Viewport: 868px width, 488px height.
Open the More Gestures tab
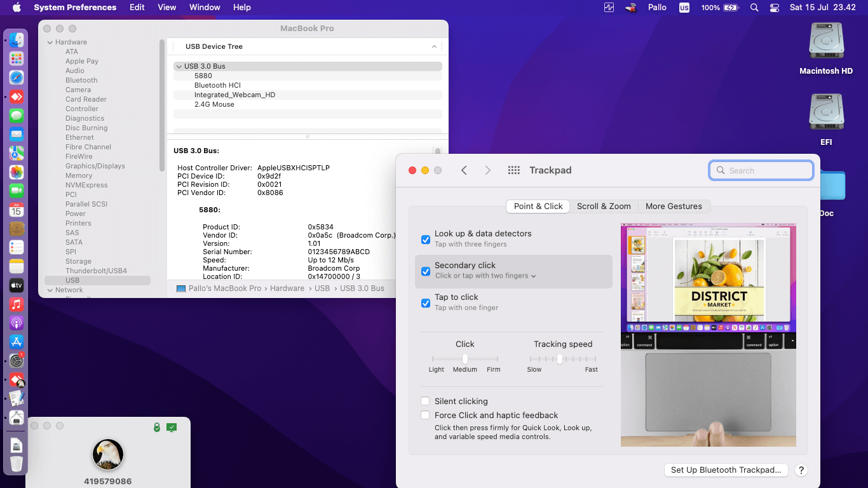coord(674,206)
